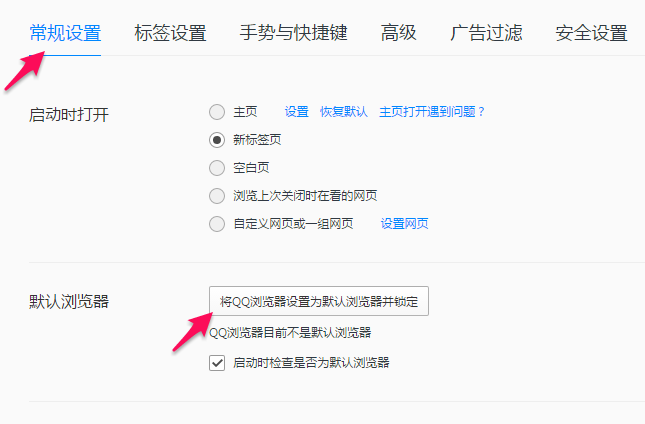
Task: Open the 高级 settings tab
Action: click(x=398, y=33)
